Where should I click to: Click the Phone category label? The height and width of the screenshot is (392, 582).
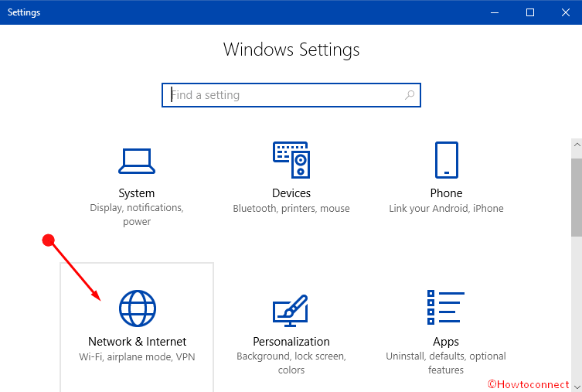(x=446, y=193)
